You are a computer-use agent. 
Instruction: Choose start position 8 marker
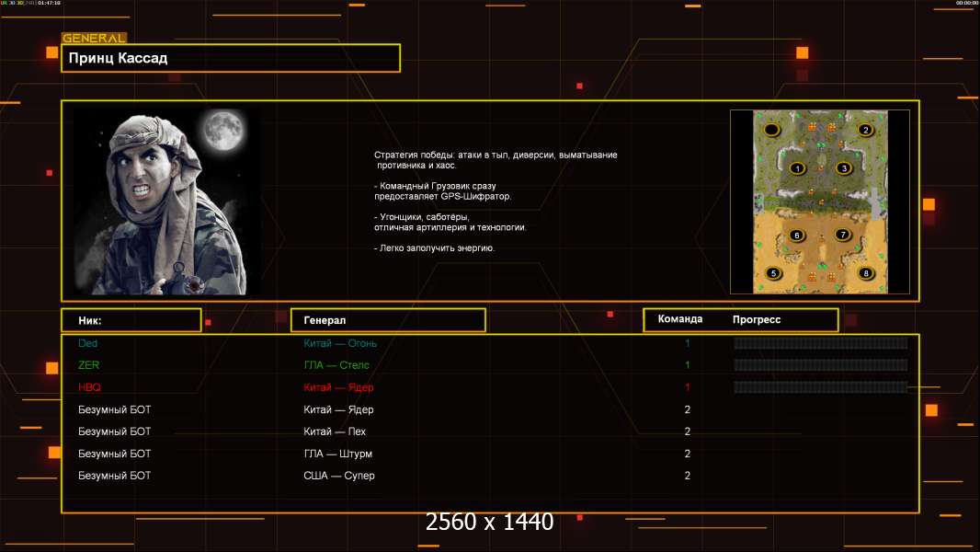[865, 273]
